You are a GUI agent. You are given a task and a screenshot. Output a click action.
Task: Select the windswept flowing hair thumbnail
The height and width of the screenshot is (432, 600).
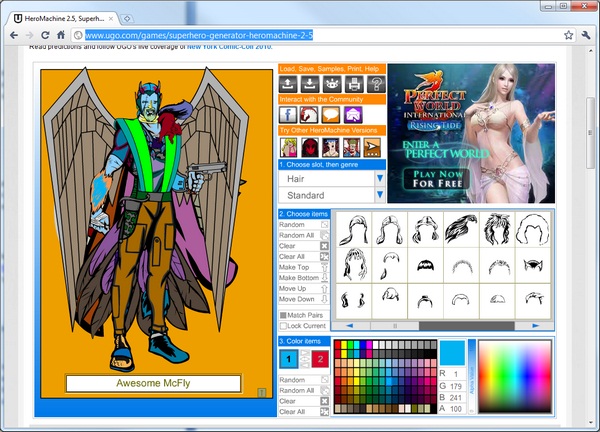click(461, 230)
